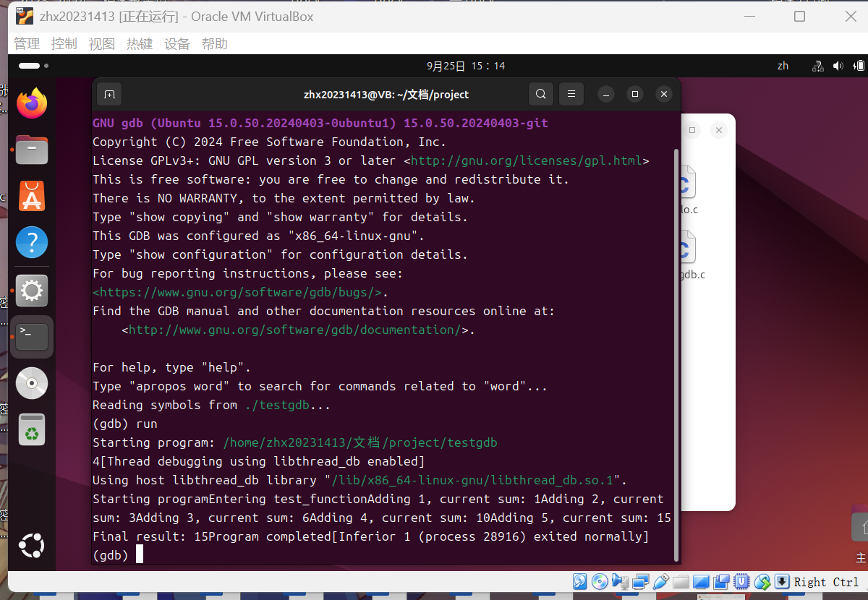This screenshot has height=600, width=868.
Task: Click 'Final result: 15Program completed' text
Action: pyautogui.click(x=213, y=536)
